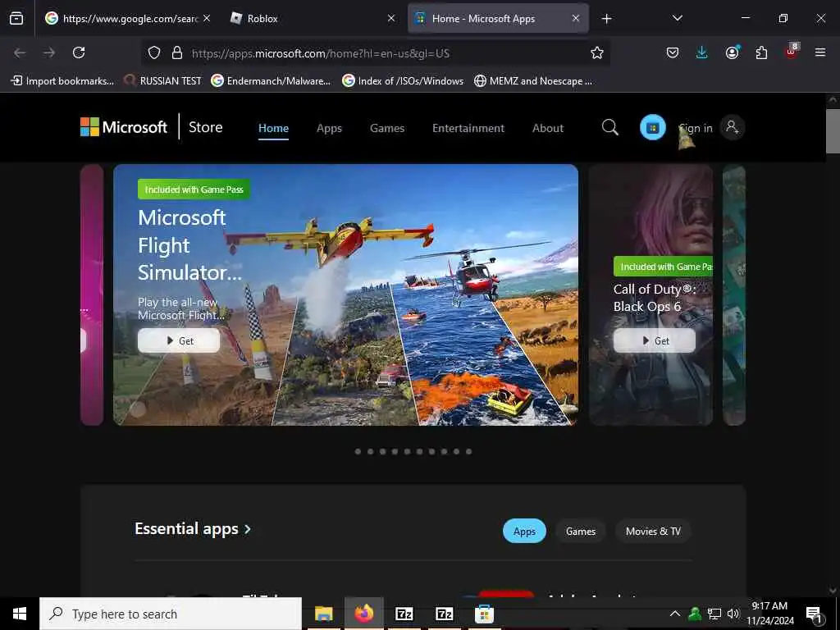Screen dimensions: 840x630
Task: Open a new browser tab
Action: (x=606, y=19)
